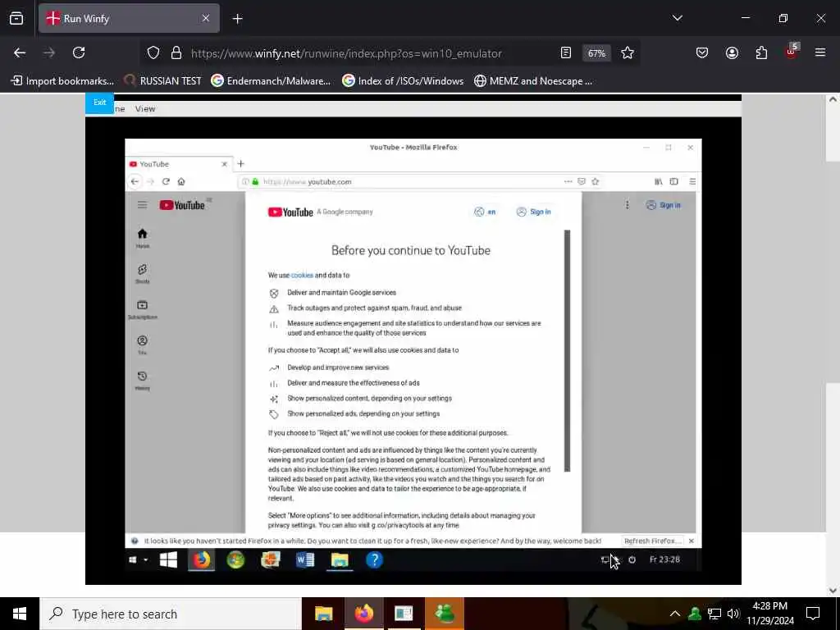Open a new tab in outer Firefox
The image size is (840, 630).
[x=237, y=19]
